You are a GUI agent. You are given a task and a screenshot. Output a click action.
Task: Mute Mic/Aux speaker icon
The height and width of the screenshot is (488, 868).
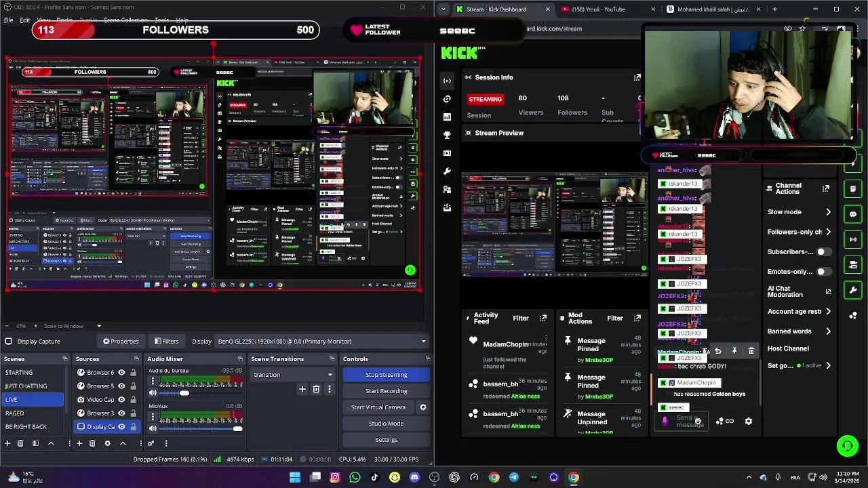[x=153, y=428]
